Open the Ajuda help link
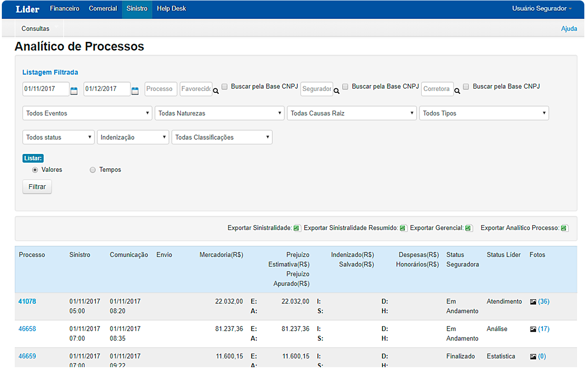 coord(569,28)
